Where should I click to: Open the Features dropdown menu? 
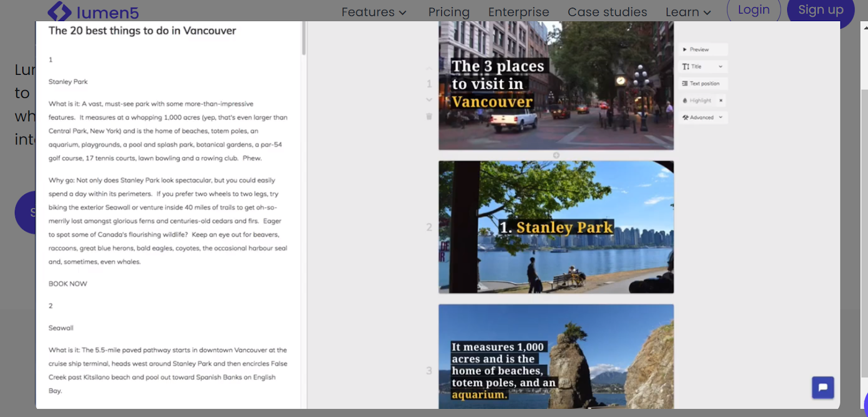[374, 12]
